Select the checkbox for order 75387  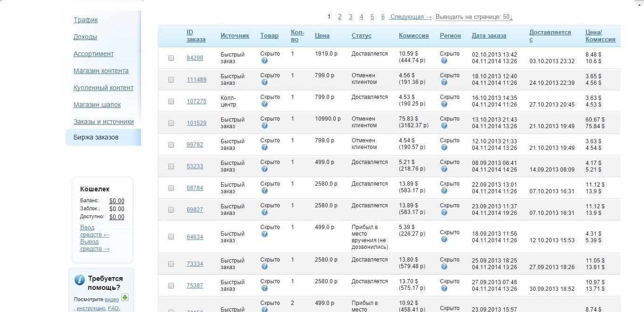(x=171, y=286)
